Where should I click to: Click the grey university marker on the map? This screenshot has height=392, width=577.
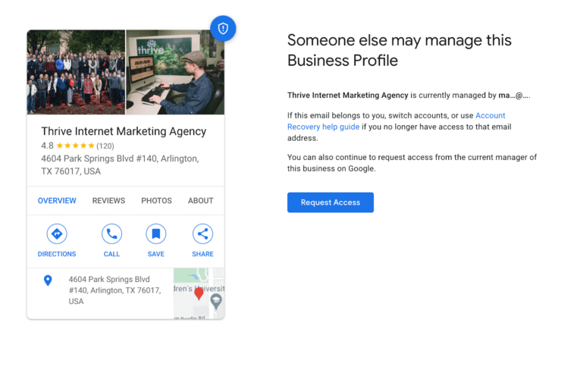coord(216,301)
